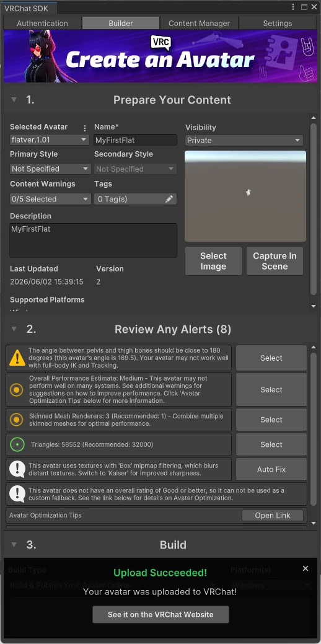Open the Primary Style dropdown
This screenshot has width=321, height=644.
tap(50, 169)
